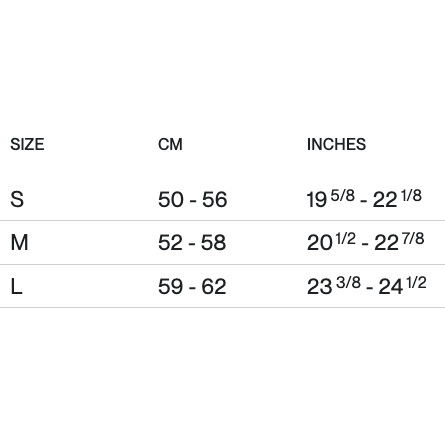Screen dimensions: 445x445
Task: Click the INCHES column header
Action: point(336,144)
